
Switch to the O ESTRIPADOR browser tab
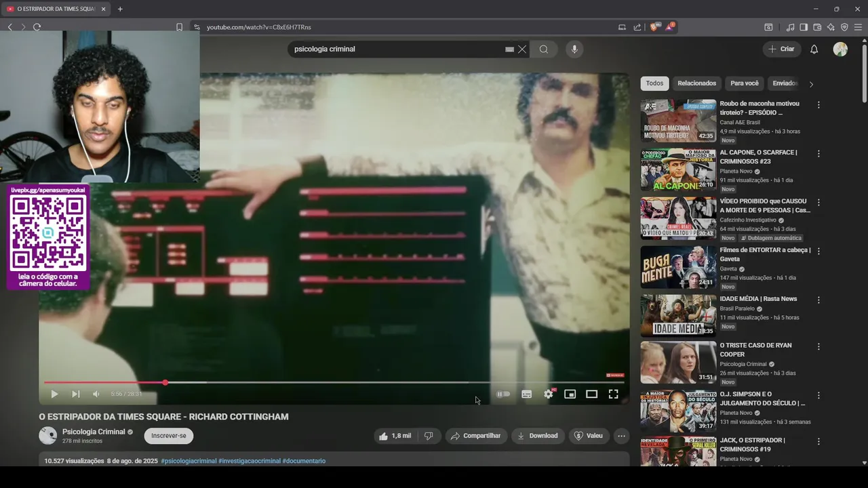pos(56,9)
